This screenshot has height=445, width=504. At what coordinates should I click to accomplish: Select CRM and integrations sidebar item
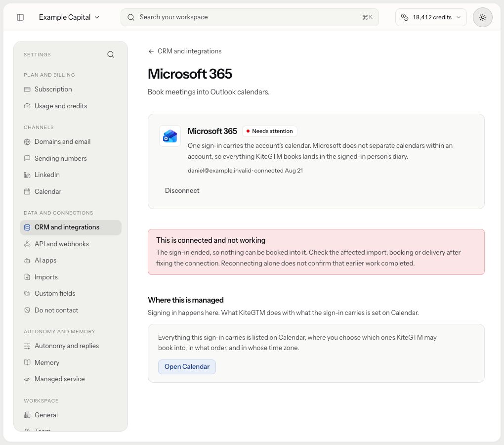(x=70, y=227)
